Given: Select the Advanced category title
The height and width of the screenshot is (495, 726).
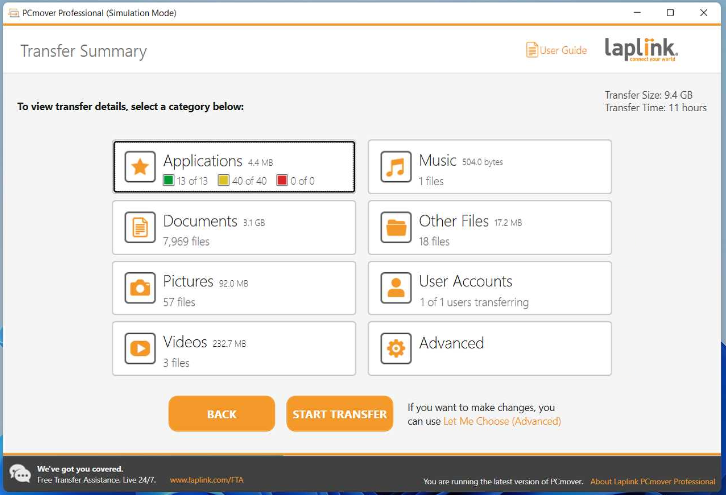Looking at the screenshot, I should click(x=451, y=343).
